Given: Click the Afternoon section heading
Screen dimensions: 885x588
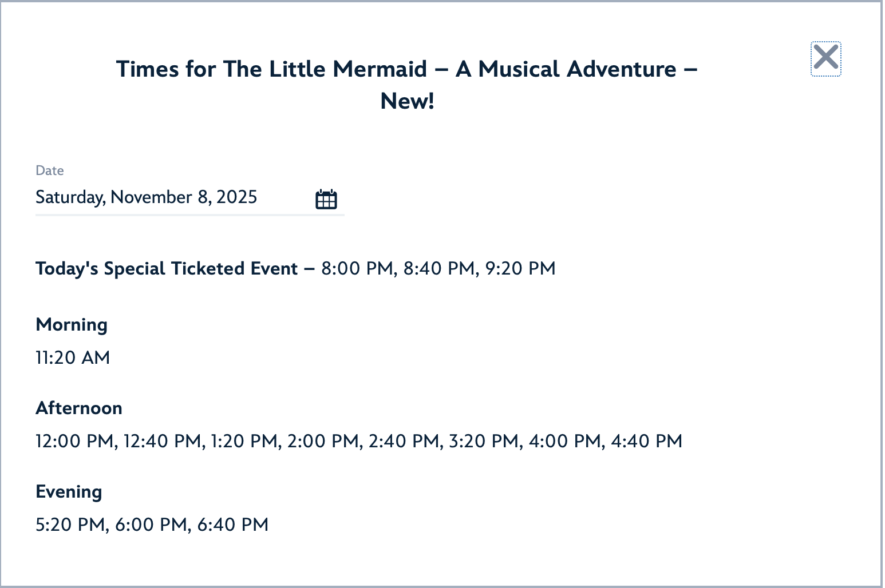Looking at the screenshot, I should pyautogui.click(x=79, y=408).
